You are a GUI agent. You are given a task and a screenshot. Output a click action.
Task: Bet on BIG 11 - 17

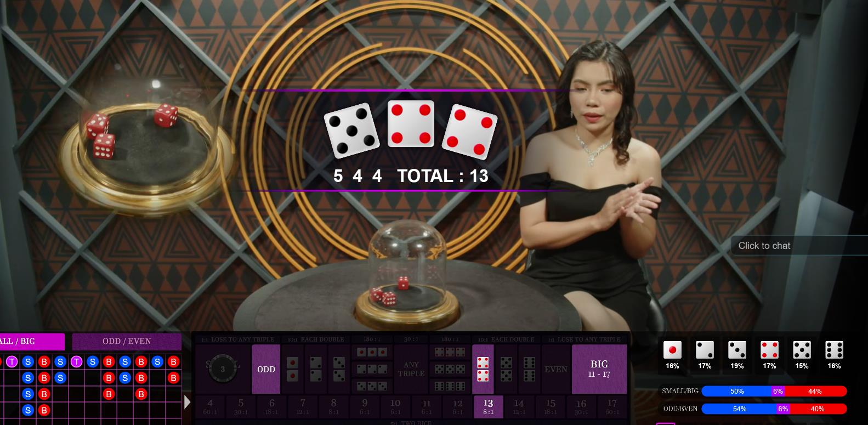pyautogui.click(x=599, y=369)
